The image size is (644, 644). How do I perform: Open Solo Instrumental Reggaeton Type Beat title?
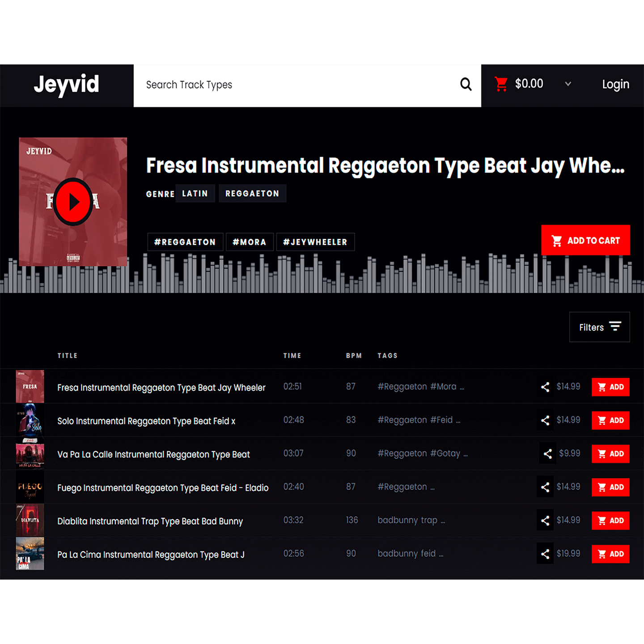pyautogui.click(x=146, y=421)
